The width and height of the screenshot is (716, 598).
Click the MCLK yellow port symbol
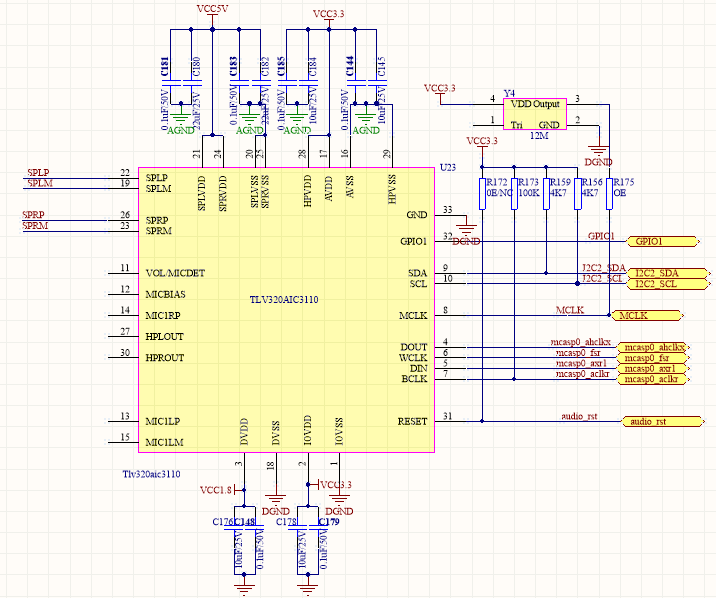(647, 315)
